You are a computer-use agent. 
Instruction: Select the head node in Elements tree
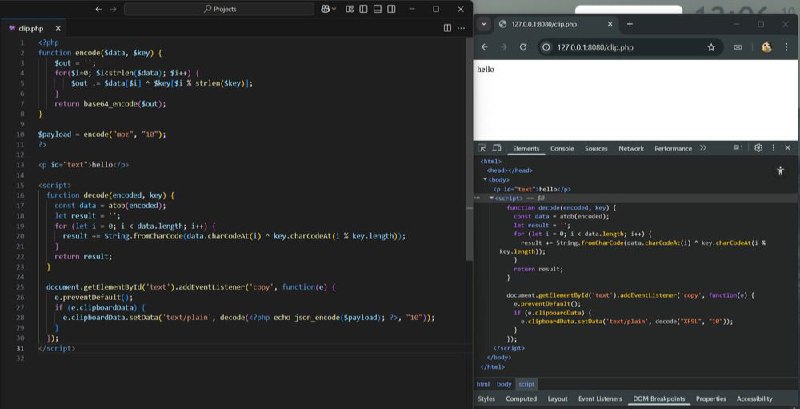[510, 170]
